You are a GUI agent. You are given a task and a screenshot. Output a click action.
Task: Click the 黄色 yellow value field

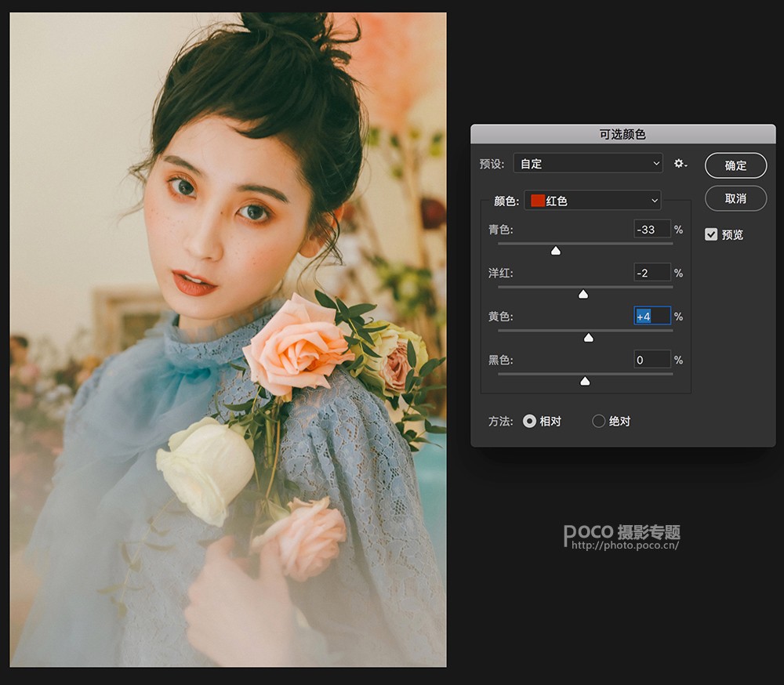coord(652,316)
